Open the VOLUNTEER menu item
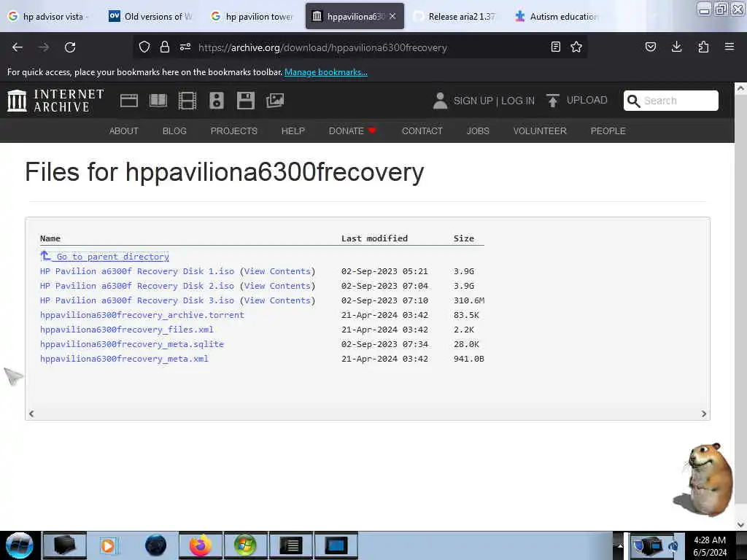747x560 pixels. 540,131
